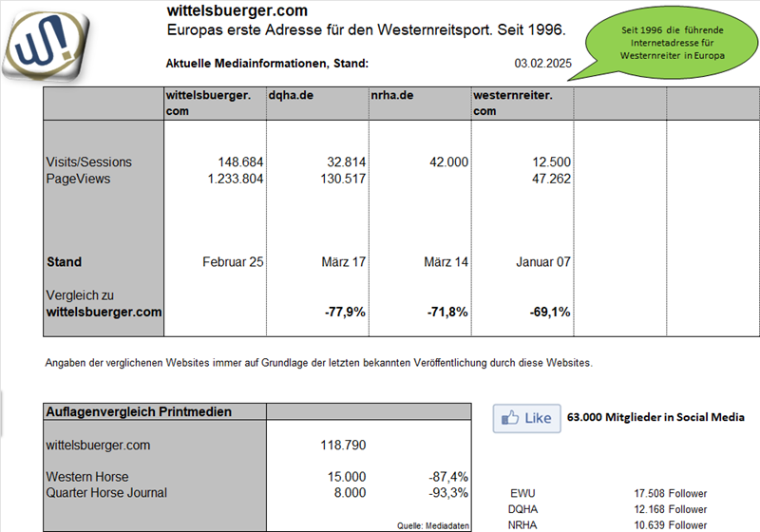Select the -87,4% print comparison
Image resolution: width=760 pixels, height=532 pixels.
click(448, 477)
